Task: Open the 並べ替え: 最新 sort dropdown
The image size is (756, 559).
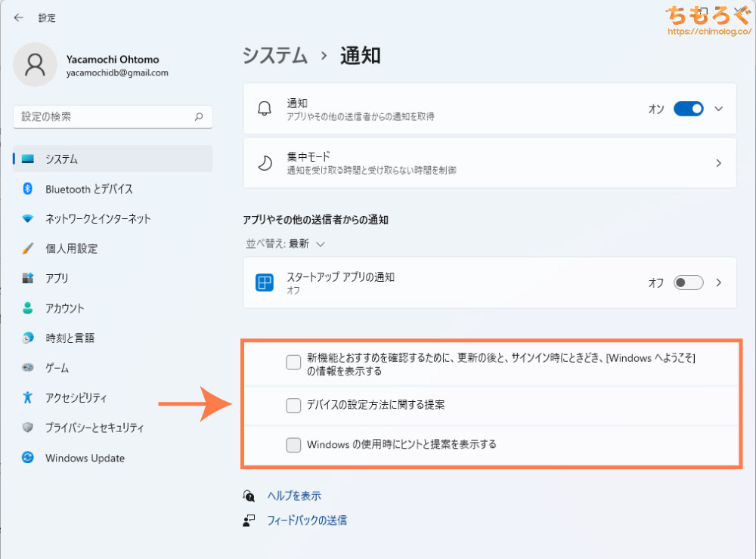Action: 285,244
